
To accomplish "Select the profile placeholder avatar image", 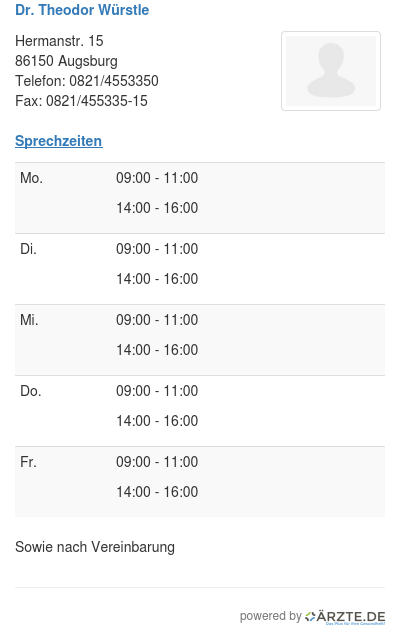I will tap(331, 71).
